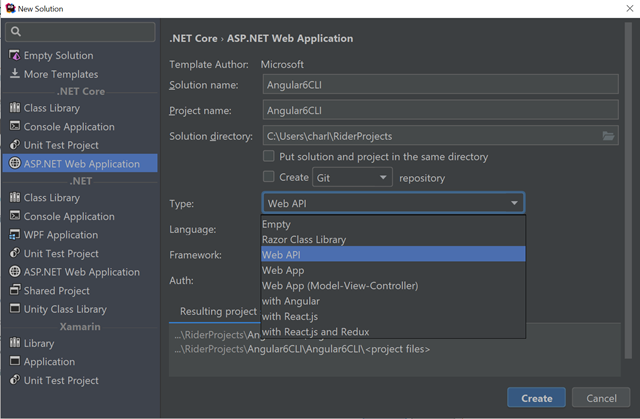This screenshot has width=640, height=419.
Task: Click the Xamarin Library icon
Action: point(15,342)
